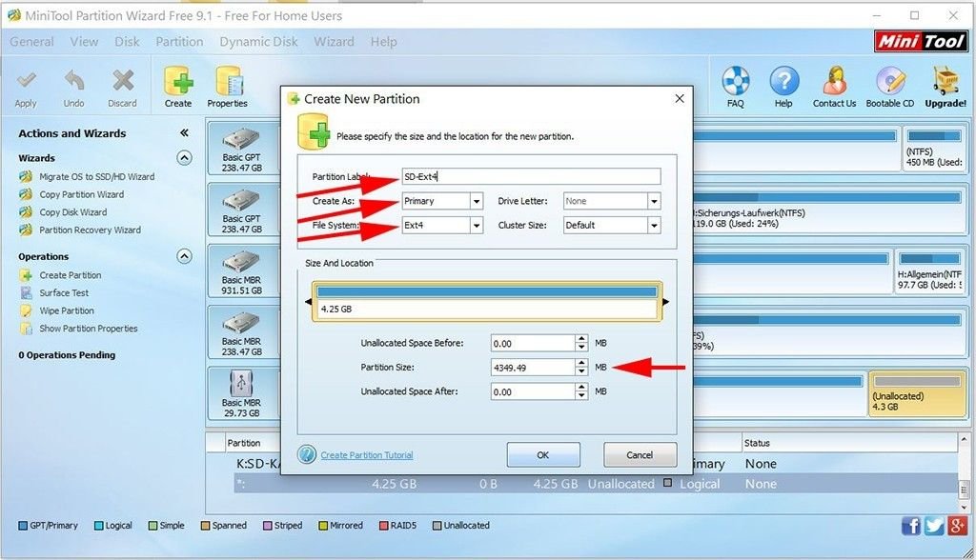The height and width of the screenshot is (560, 976).
Task: Run Surface Test operation
Action: point(64,293)
